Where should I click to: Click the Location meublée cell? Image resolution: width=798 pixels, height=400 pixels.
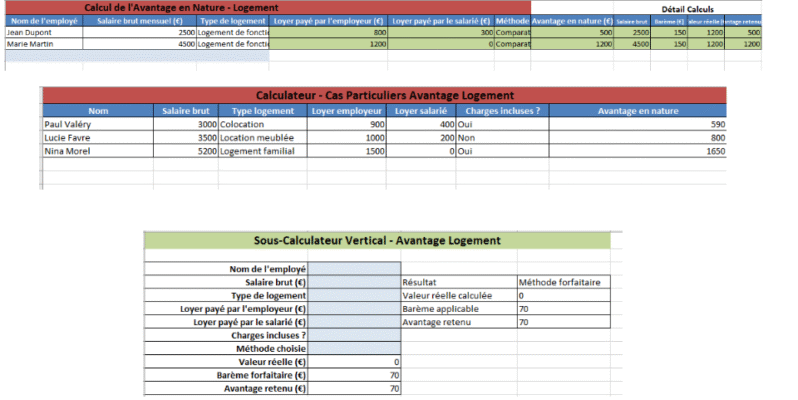[262, 137]
